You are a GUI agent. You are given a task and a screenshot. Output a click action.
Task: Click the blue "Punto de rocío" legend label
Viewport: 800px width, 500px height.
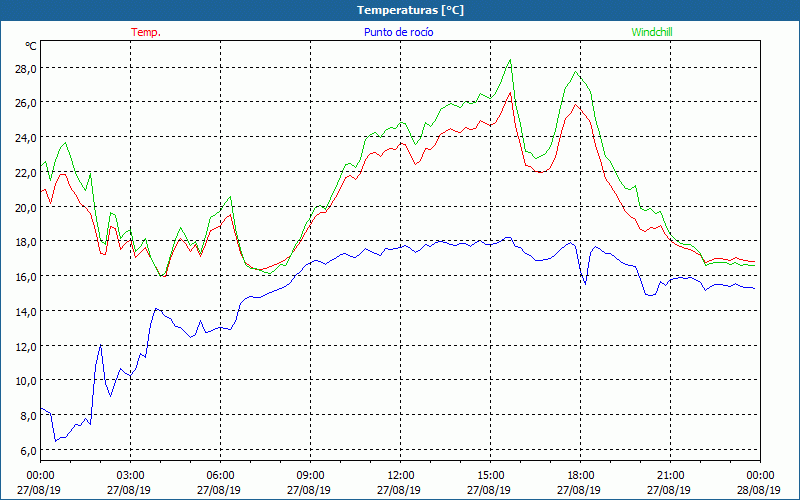coord(398,32)
